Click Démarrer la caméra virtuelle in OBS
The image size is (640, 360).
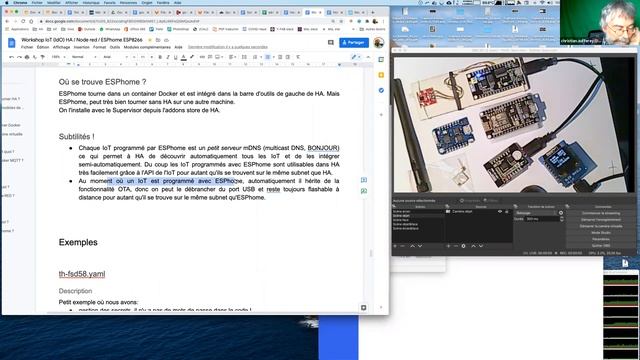[601, 226]
